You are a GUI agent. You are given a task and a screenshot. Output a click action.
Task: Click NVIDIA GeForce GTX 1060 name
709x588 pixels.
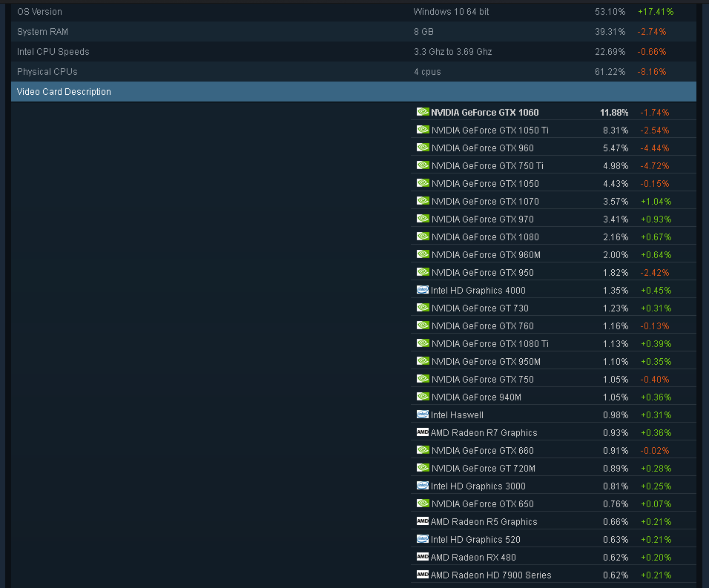pyautogui.click(x=485, y=113)
